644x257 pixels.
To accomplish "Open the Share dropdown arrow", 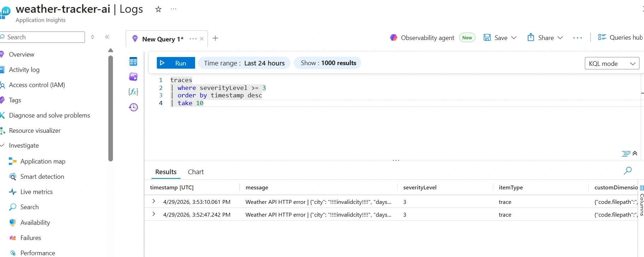I will 560,38.
